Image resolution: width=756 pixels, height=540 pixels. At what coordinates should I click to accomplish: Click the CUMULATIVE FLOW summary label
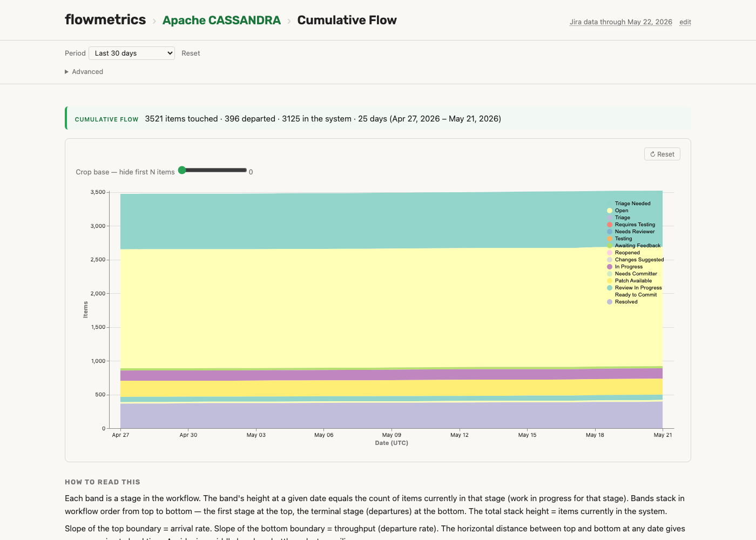106,119
